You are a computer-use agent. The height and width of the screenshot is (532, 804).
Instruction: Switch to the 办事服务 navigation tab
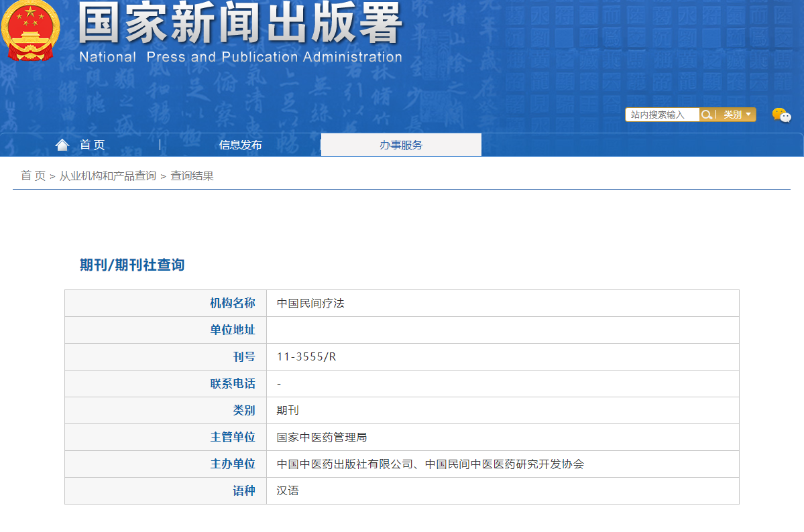(x=401, y=145)
